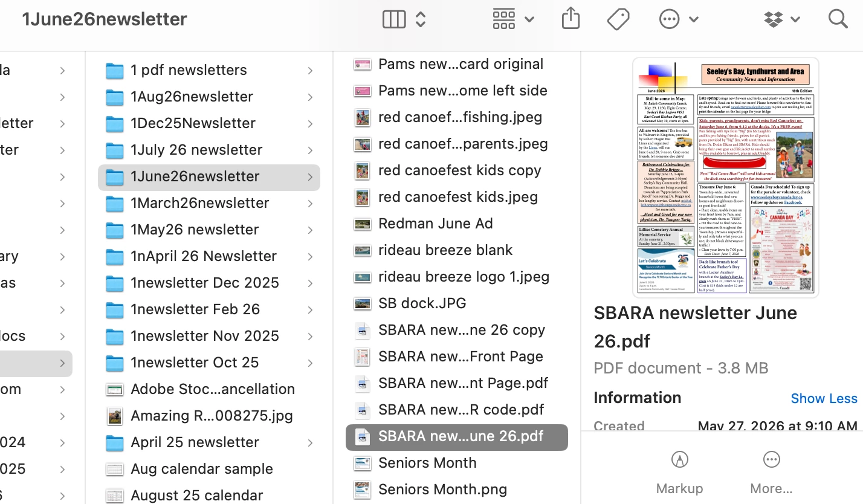Open the Dropbox toolbar menu
The image size is (863, 504).
[x=782, y=19]
